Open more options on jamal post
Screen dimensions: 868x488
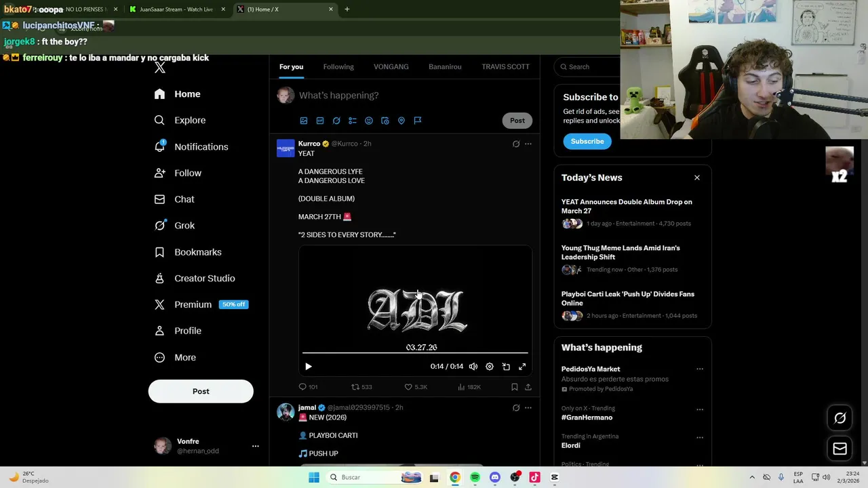pos(528,408)
